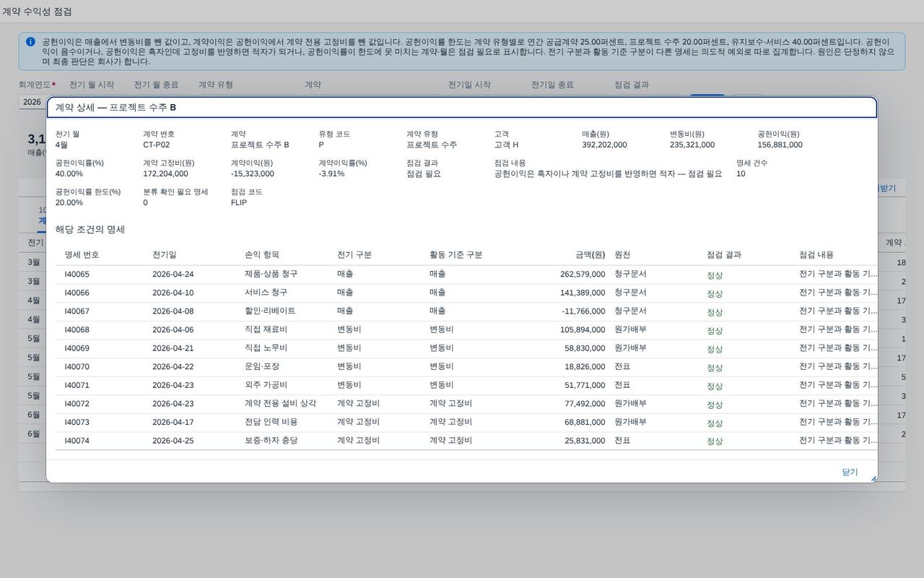Click the 활동 기준 구분 column header

[x=456, y=255]
